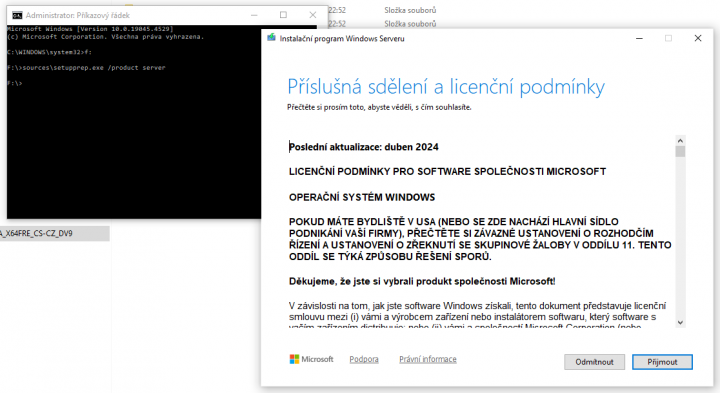The width and height of the screenshot is (720, 393).
Task: Open the Podpora support link
Action: pyautogui.click(x=364, y=359)
